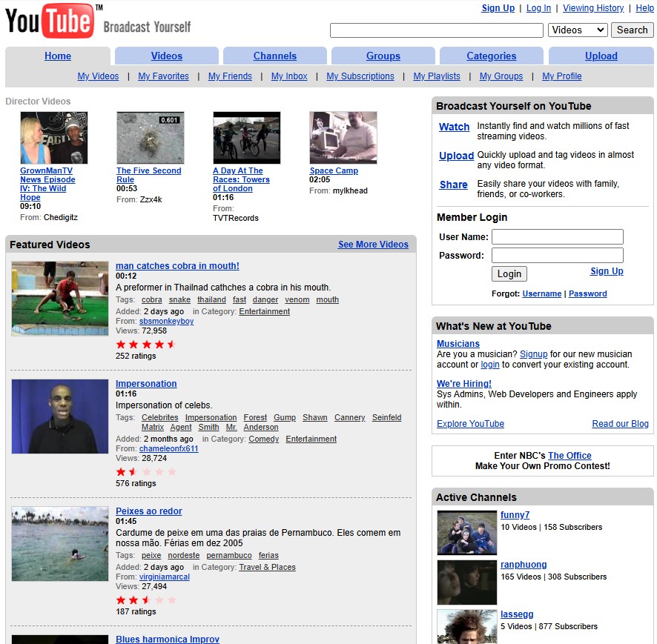657x644 pixels.
Task: Open the Space Camp video thumbnail
Action: [x=343, y=137]
